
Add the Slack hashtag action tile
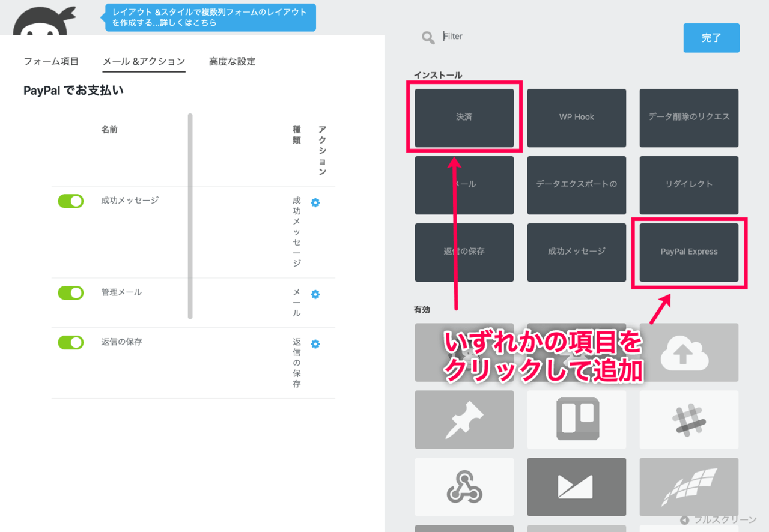click(688, 420)
